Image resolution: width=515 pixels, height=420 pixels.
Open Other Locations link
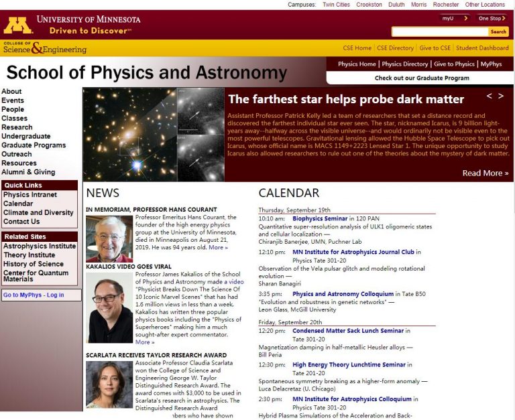(485, 5)
